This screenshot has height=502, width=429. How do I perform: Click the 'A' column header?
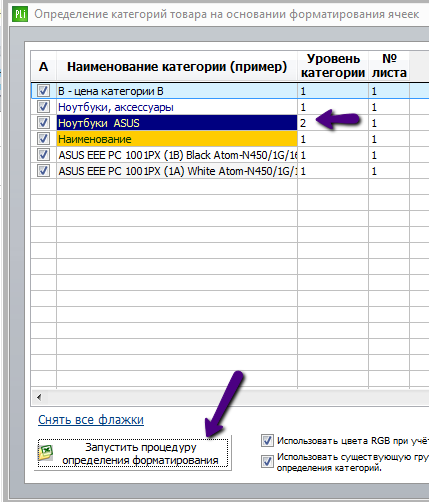[44, 66]
